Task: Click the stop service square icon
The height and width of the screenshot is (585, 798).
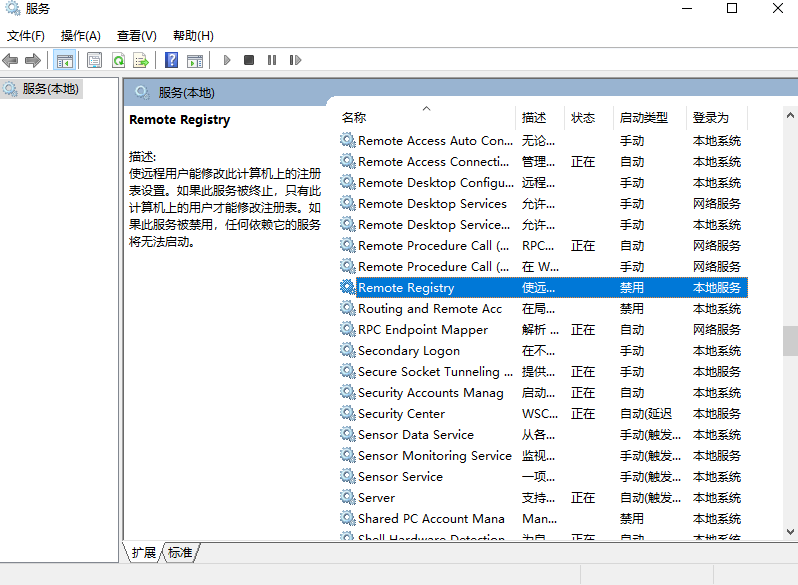Action: click(x=249, y=60)
